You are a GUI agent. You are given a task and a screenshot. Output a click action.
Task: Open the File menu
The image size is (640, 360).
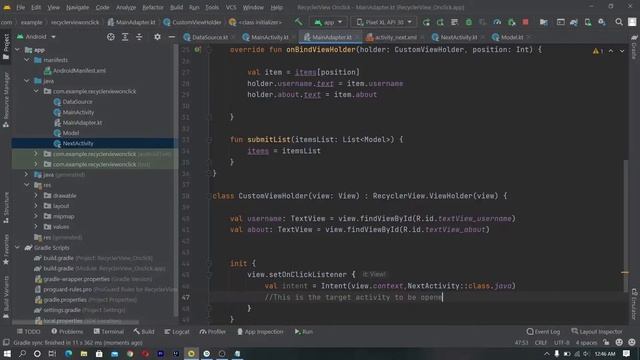point(21,7)
